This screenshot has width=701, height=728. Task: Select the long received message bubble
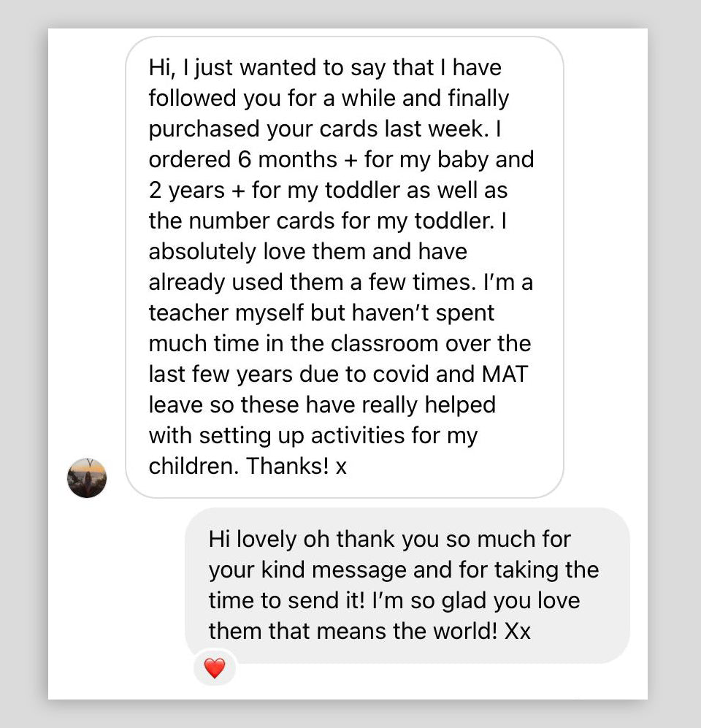pos(345,267)
